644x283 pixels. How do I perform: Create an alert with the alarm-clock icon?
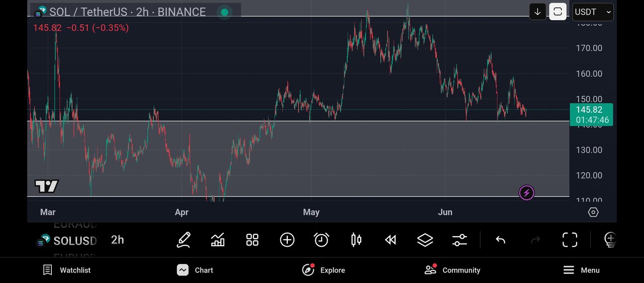321,240
